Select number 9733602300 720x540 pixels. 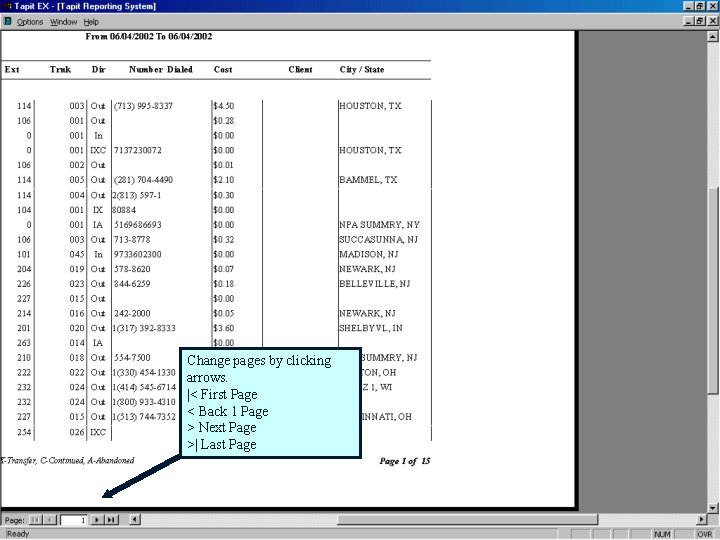pyautogui.click(x=138, y=254)
